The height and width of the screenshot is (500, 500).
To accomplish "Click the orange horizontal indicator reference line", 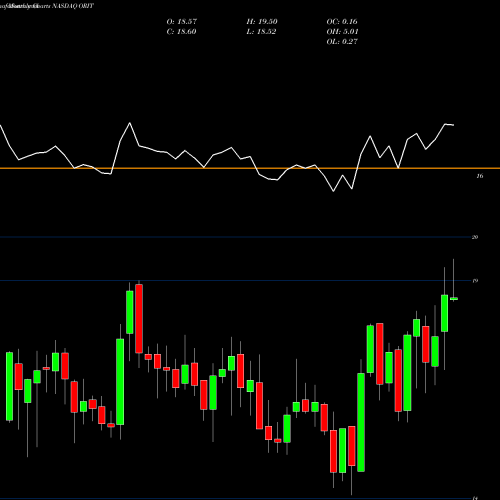I will click(250, 168).
